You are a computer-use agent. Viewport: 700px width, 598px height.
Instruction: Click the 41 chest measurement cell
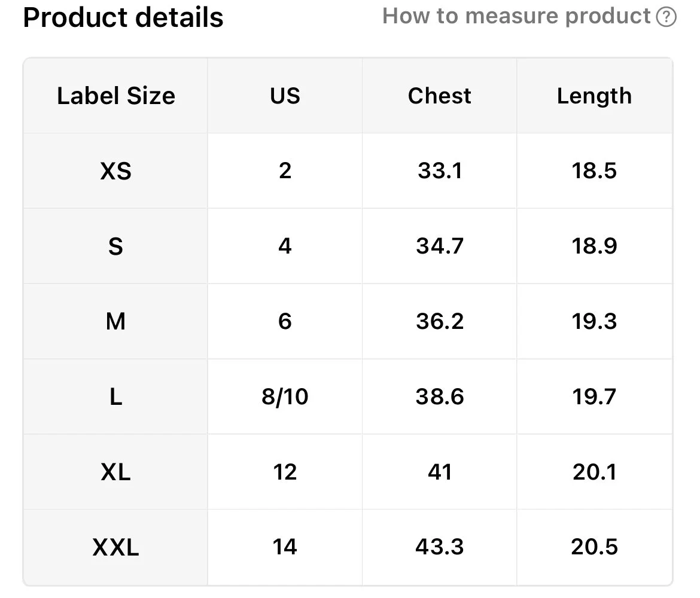click(x=439, y=472)
